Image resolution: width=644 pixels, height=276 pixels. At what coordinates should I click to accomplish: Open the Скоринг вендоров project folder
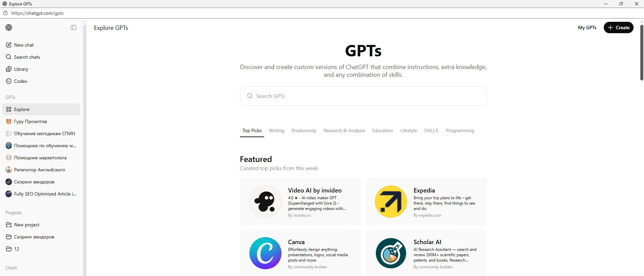(x=34, y=237)
